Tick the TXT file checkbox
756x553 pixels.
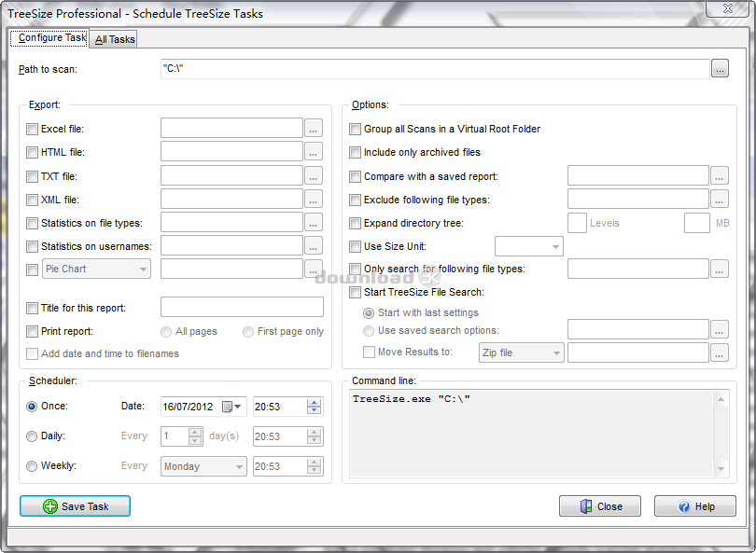click(x=32, y=176)
